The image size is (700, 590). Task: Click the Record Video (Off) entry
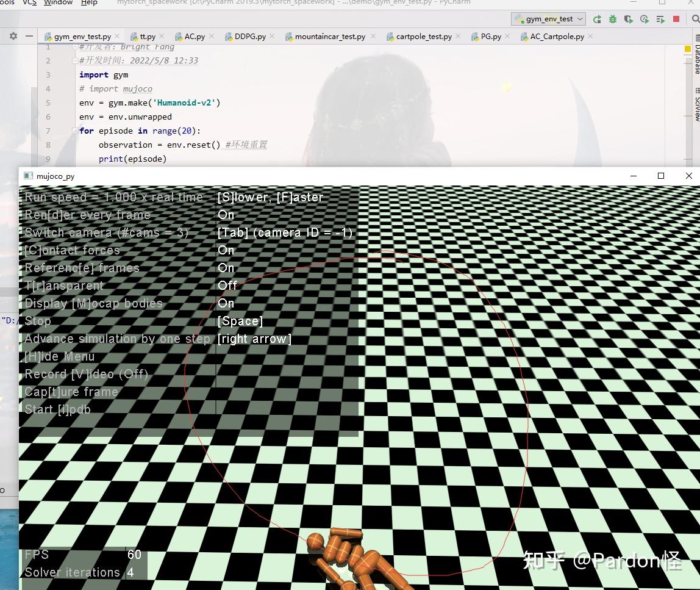point(86,374)
